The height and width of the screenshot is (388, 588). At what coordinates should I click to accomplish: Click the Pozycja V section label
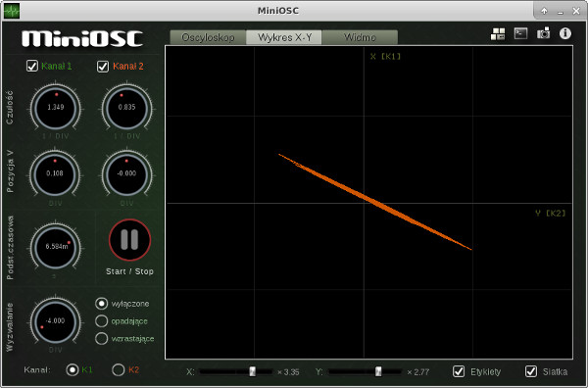[x=10, y=171]
